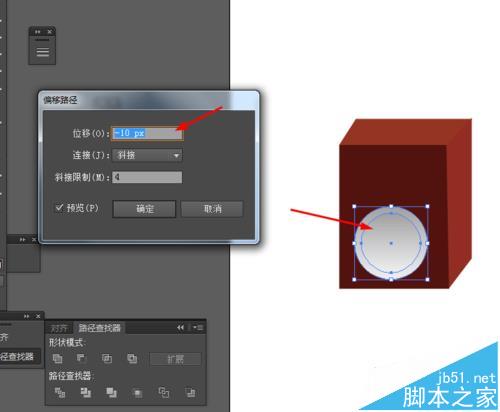Click the 斜接限制(M) miter limit field
This screenshot has height=412, width=500.
point(147,177)
